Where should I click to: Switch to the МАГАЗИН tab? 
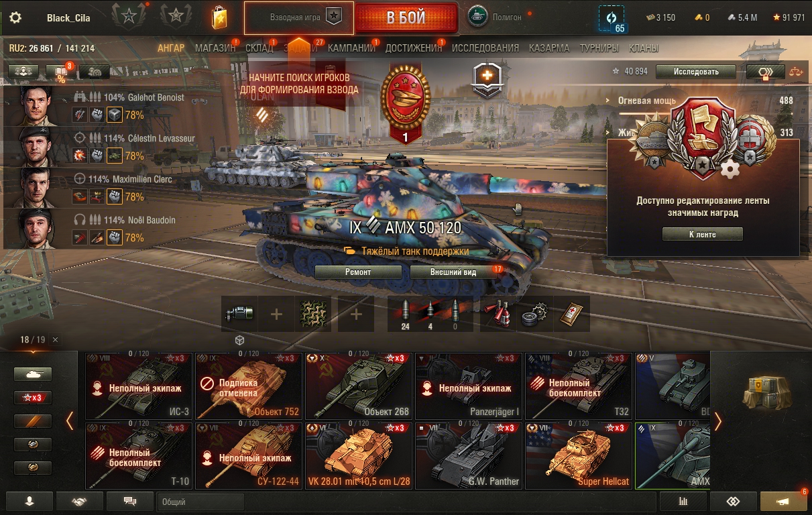215,48
